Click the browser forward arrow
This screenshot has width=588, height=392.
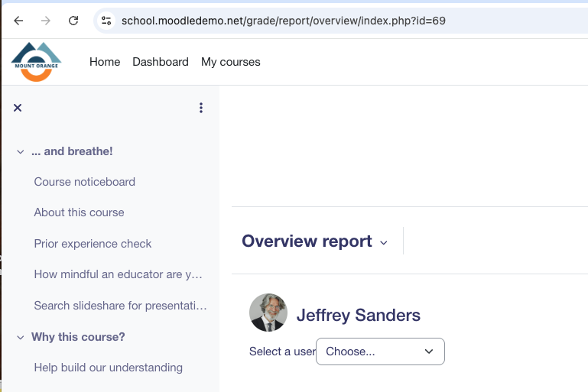coord(46,21)
